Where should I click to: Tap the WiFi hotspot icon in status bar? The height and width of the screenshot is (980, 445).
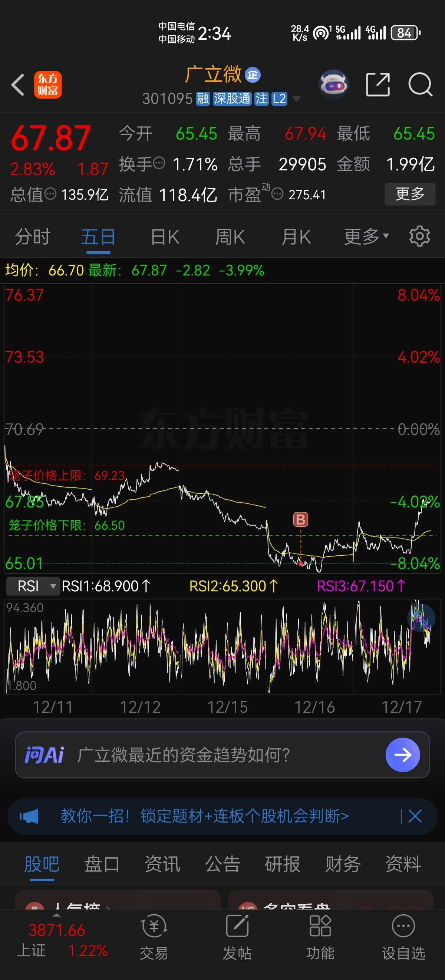pos(322,33)
